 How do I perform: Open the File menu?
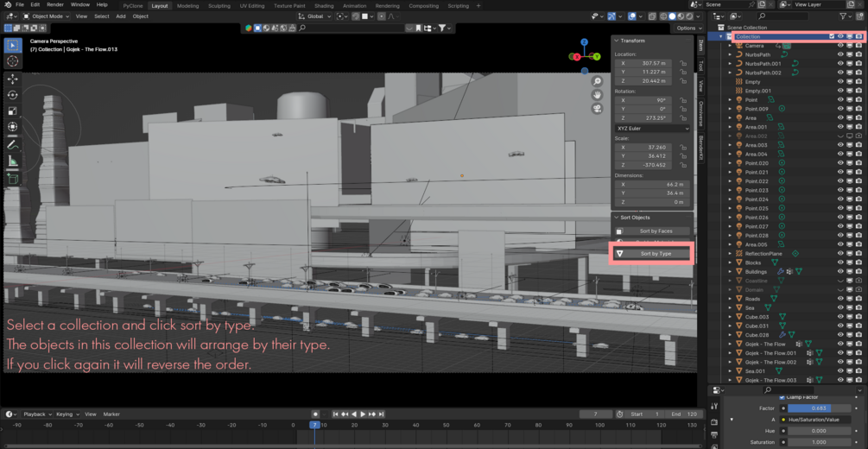point(20,4)
